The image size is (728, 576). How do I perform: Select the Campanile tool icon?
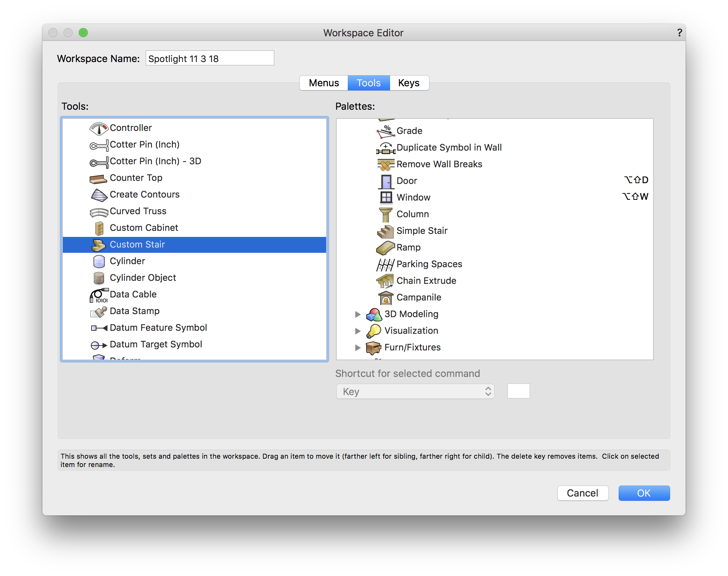pyautogui.click(x=386, y=298)
